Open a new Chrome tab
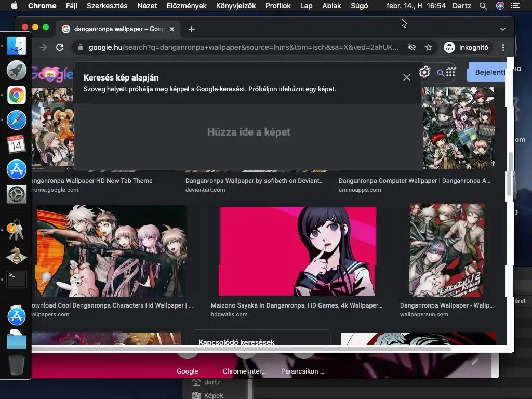 pos(192,29)
